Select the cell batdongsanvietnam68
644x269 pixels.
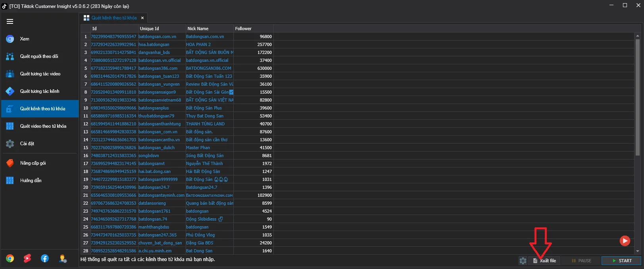[162, 100]
